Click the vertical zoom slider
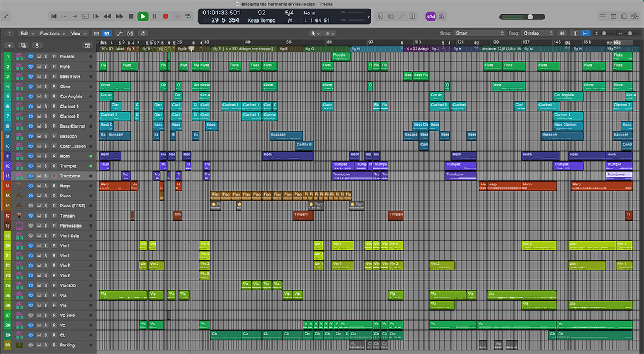The image size is (644, 354). (x=608, y=33)
